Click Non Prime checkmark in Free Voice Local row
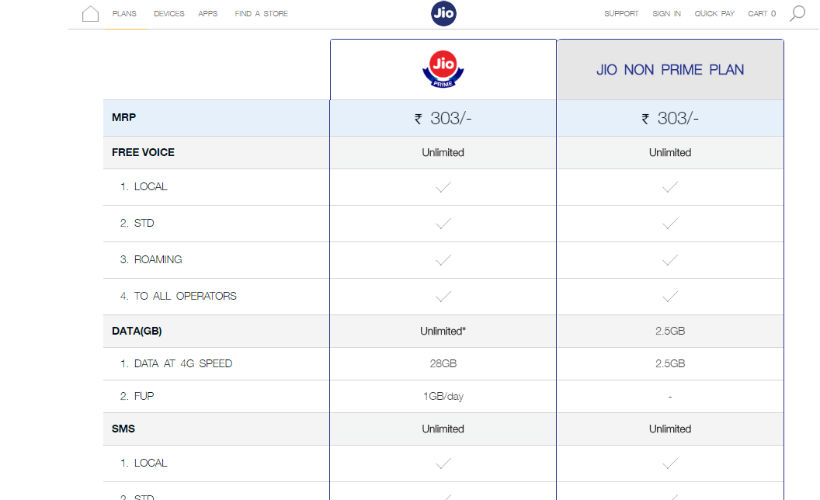The height and width of the screenshot is (500, 820). [670, 187]
